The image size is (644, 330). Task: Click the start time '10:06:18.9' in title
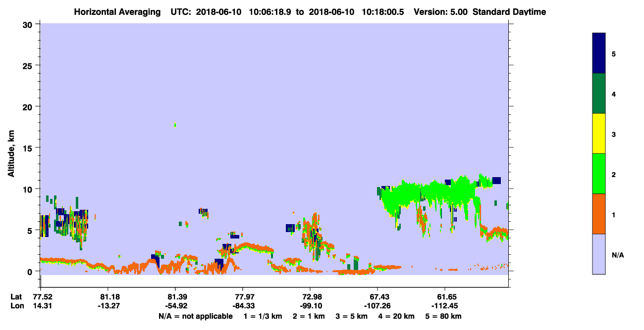point(269,12)
